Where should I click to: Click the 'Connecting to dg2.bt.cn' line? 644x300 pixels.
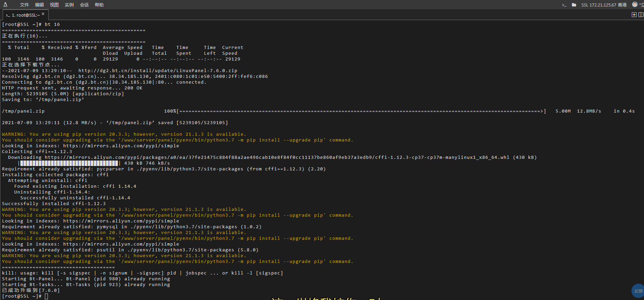[x=104, y=82]
